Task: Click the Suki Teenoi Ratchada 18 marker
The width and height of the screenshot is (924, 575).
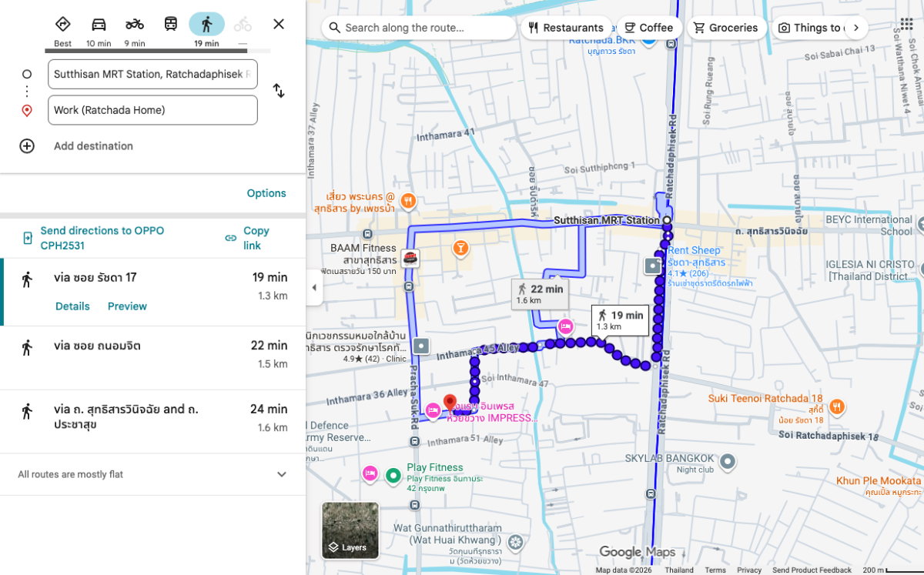Action: 837,406
